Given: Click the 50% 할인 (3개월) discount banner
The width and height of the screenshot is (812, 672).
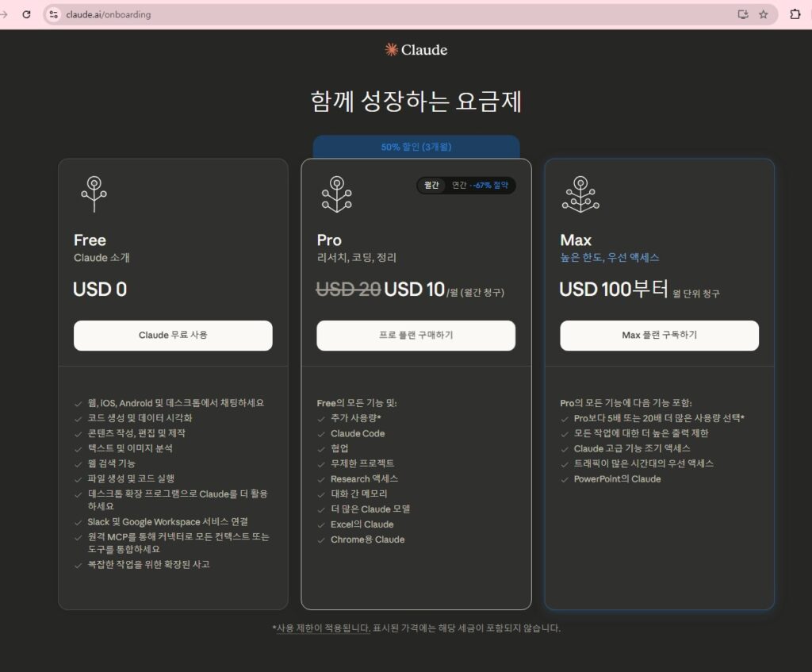Looking at the screenshot, I should pyautogui.click(x=416, y=147).
